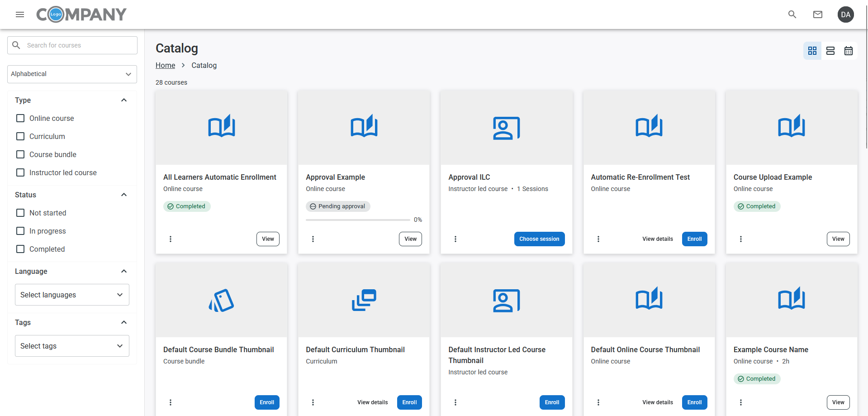This screenshot has width=868, height=416.
Task: Click the 28 courses count label
Action: 171,82
